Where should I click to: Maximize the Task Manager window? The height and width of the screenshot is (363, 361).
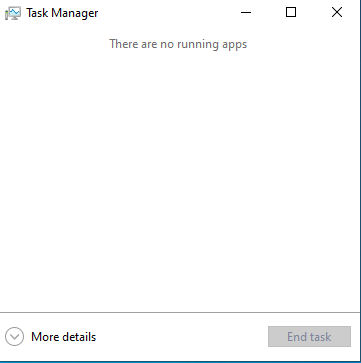point(291,13)
